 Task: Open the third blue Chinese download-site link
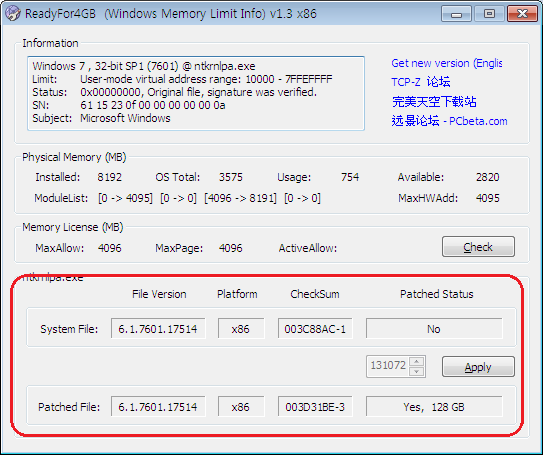[434, 102]
